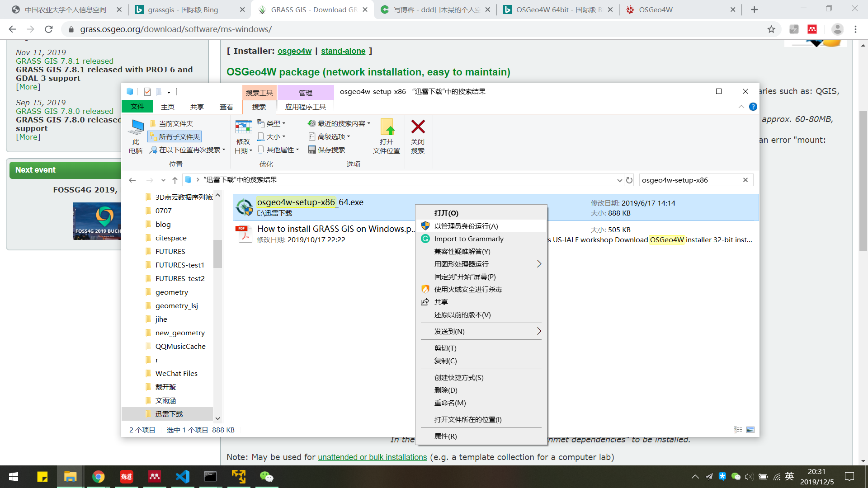Switch to large thumbnails view icon
The image size is (868, 488).
pyautogui.click(x=750, y=430)
